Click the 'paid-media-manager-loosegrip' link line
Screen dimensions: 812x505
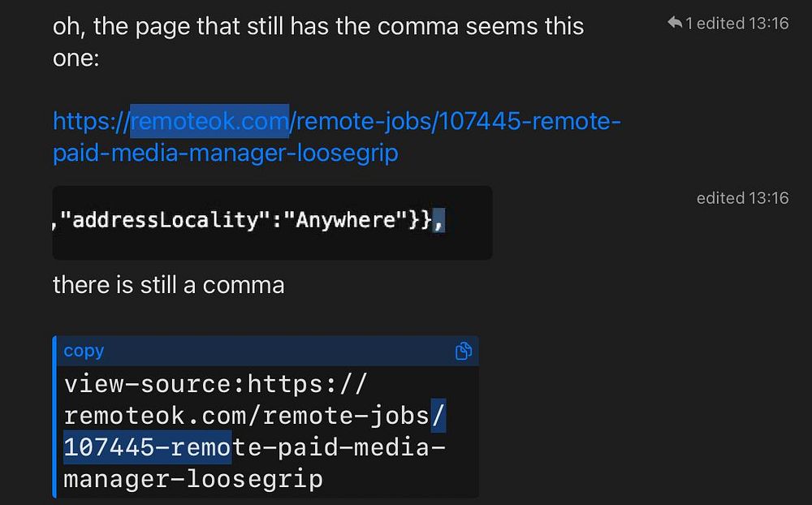(x=225, y=153)
